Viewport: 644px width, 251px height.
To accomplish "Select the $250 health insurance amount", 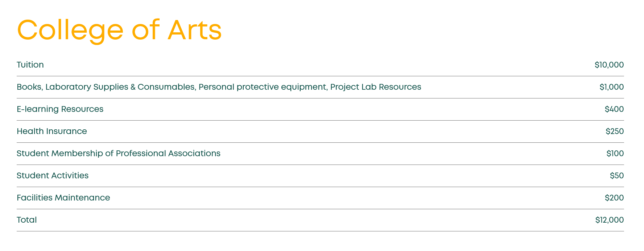I will 614,131.
